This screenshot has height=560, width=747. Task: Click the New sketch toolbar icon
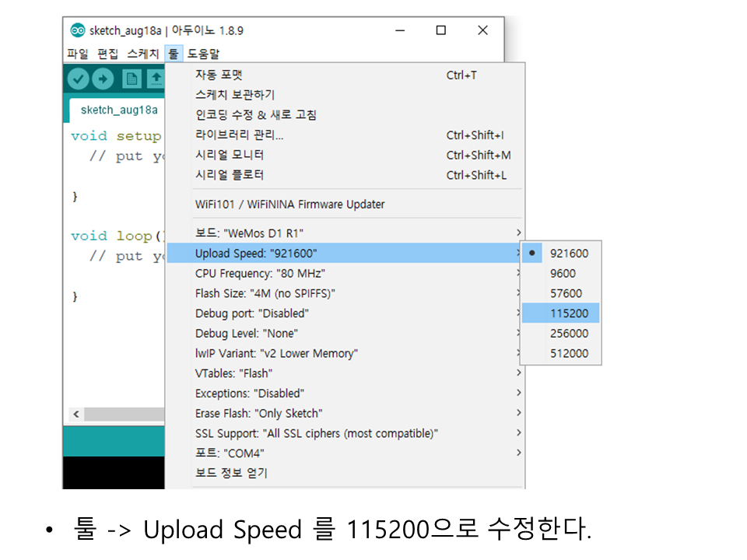point(132,79)
